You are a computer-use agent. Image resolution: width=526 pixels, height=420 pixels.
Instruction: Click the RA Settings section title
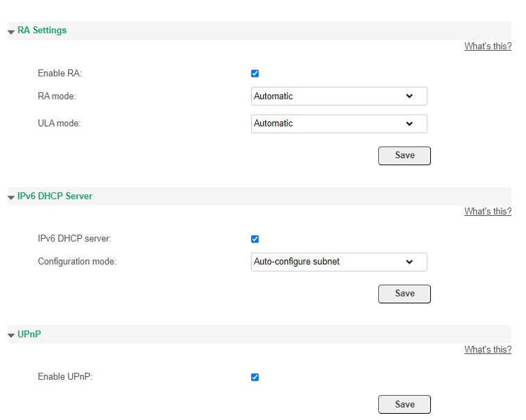point(42,30)
